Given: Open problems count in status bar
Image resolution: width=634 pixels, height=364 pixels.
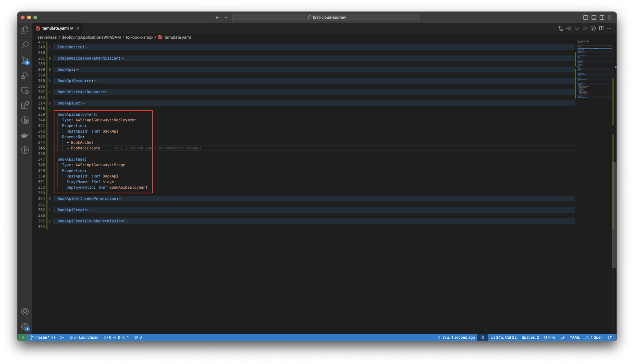Looking at the screenshot, I should (x=116, y=337).
